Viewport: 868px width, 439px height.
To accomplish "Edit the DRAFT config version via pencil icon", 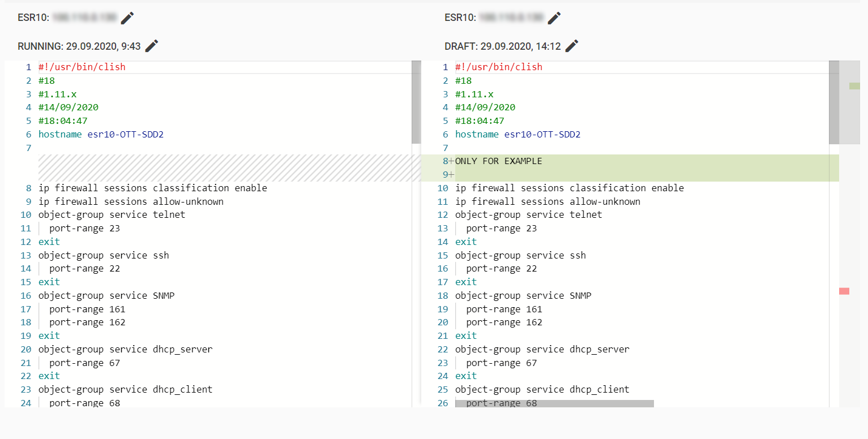I will point(572,46).
